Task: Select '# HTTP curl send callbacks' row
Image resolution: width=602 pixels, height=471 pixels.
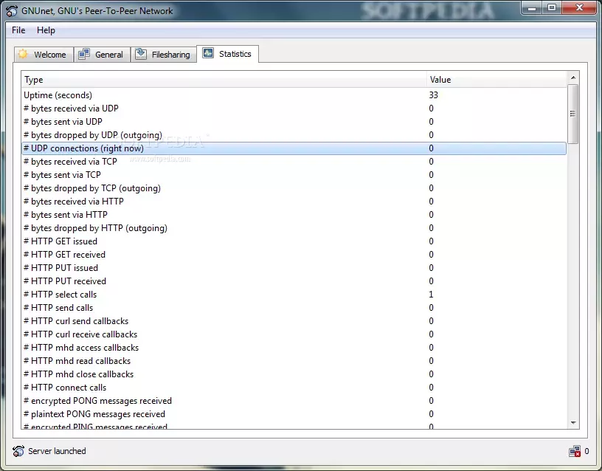Action: 294,321
